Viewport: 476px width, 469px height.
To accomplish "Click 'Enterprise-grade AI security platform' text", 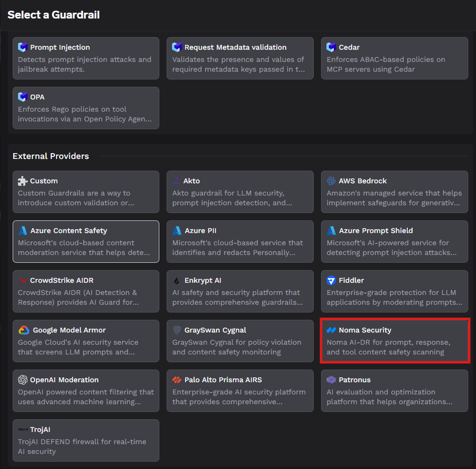I will point(239,397).
